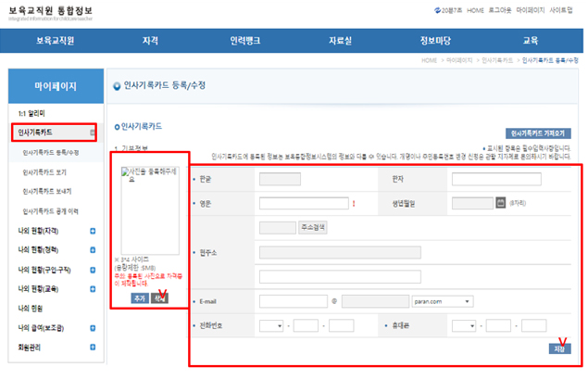
Task: Click the 영문 name input field
Action: [x=304, y=203]
